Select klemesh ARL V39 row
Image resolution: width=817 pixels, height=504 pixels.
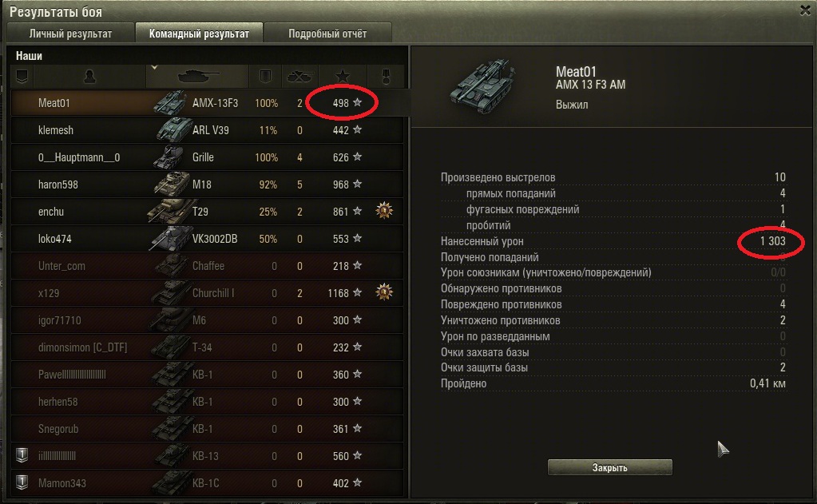coord(208,130)
